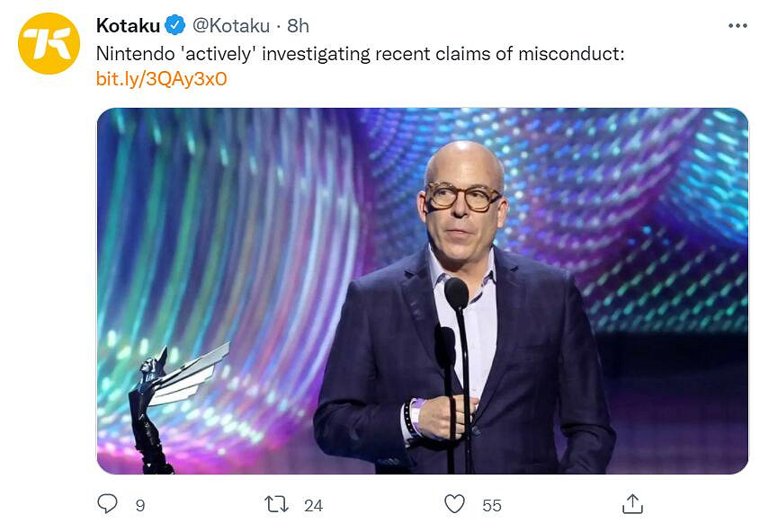Open the 8h timestamp permalink
The image size is (769, 532).
click(298, 27)
